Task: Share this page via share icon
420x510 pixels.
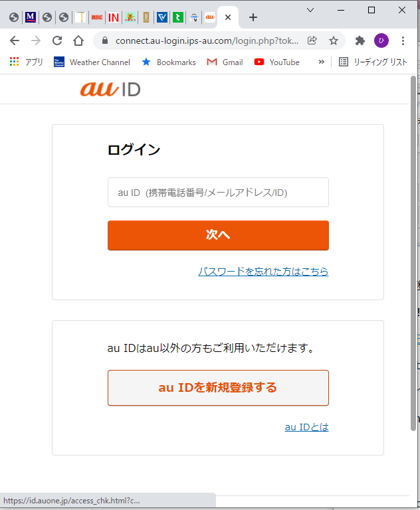Action: point(312,41)
